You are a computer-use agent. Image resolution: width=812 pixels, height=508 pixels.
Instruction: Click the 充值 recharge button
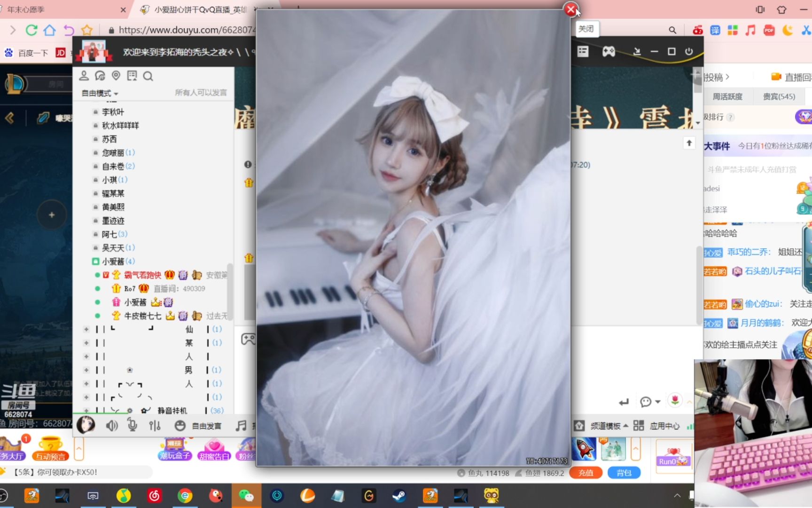[586, 473]
